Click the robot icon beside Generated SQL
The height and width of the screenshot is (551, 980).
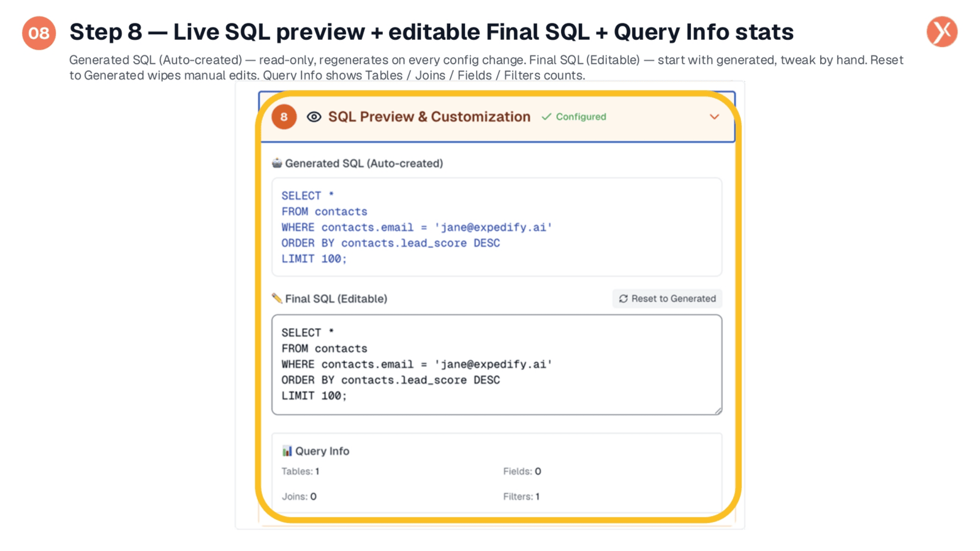point(277,163)
